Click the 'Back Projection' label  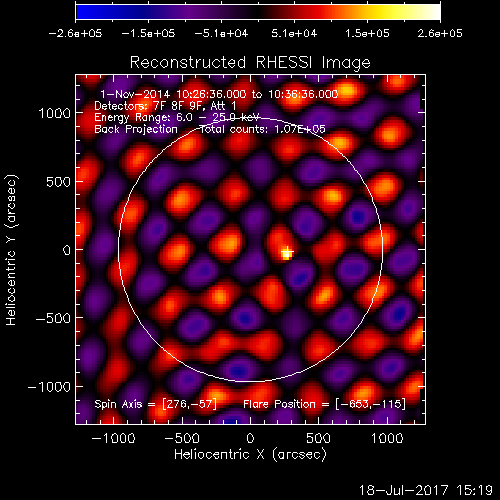(x=136, y=129)
